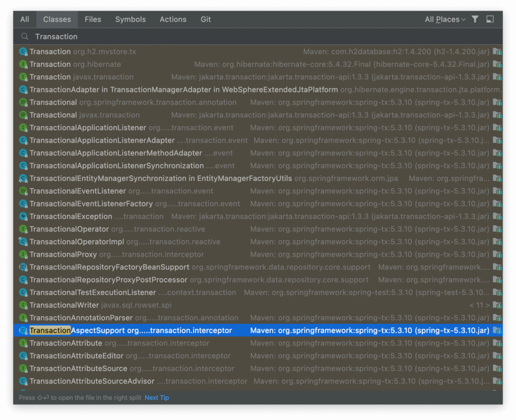The width and height of the screenshot is (516, 420).
Task: Click the class icon beside Transaction org.h2.mvstore.tx
Action: (22, 51)
